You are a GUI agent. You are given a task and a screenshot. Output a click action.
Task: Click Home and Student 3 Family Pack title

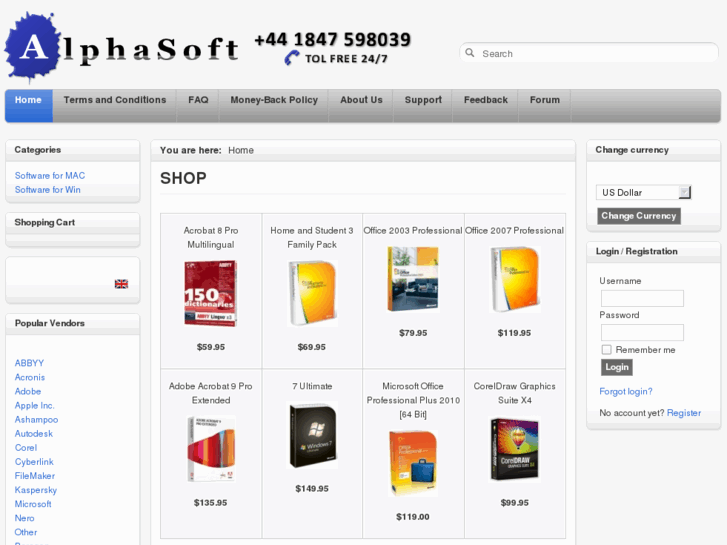(312, 237)
